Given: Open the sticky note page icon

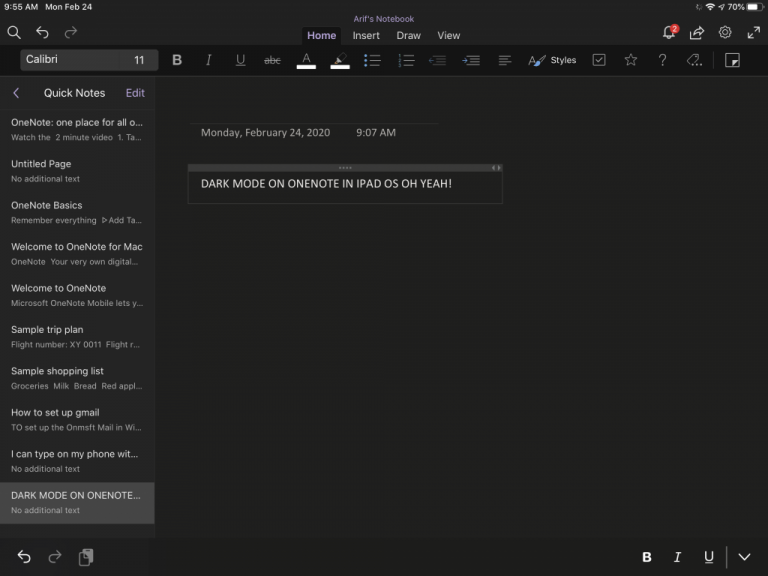Looking at the screenshot, I should tap(732, 60).
